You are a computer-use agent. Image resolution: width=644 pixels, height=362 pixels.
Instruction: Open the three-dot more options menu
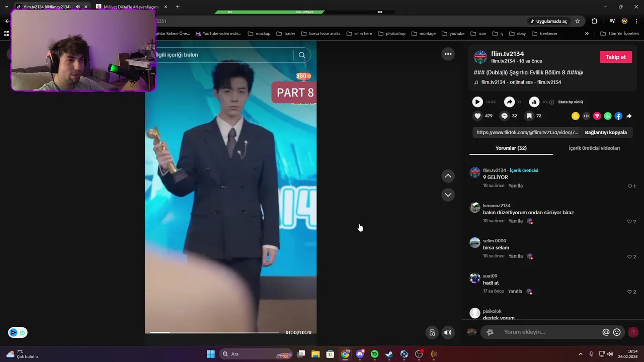click(x=448, y=54)
